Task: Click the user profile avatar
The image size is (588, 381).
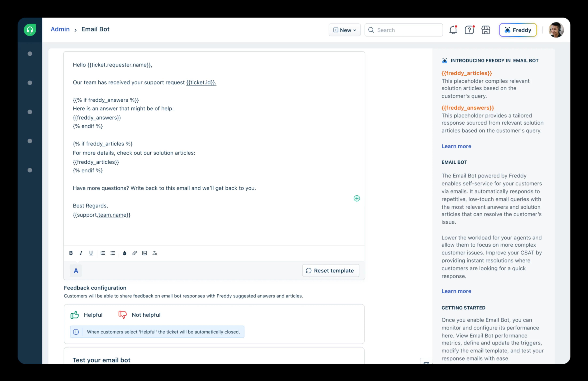Action: (556, 30)
